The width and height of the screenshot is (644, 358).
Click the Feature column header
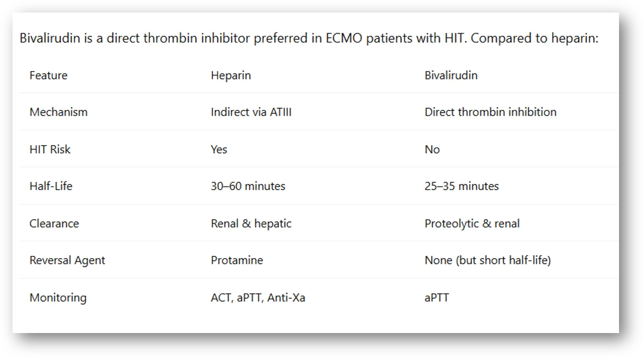[x=49, y=75]
